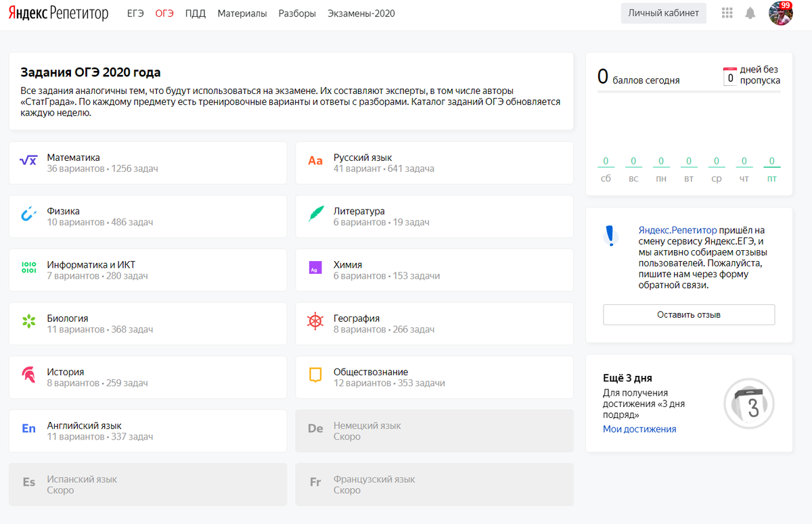Select the ОГЭ tab
Viewport: 812px width, 524px height.
(x=164, y=14)
